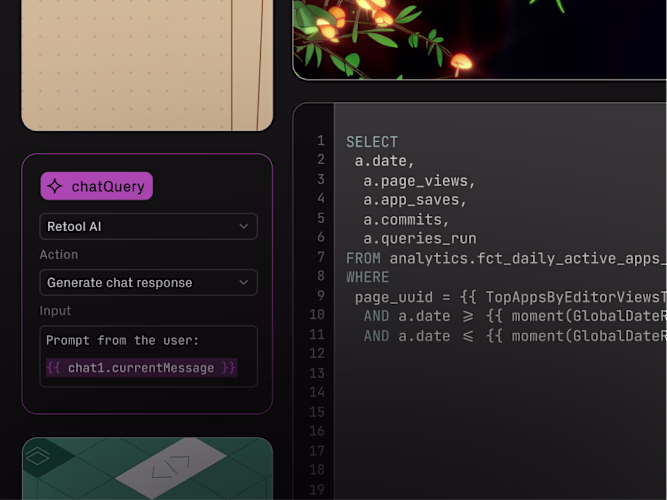The height and width of the screenshot is (500, 667).
Task: Click line number 1 in gutter
Action: (x=321, y=140)
